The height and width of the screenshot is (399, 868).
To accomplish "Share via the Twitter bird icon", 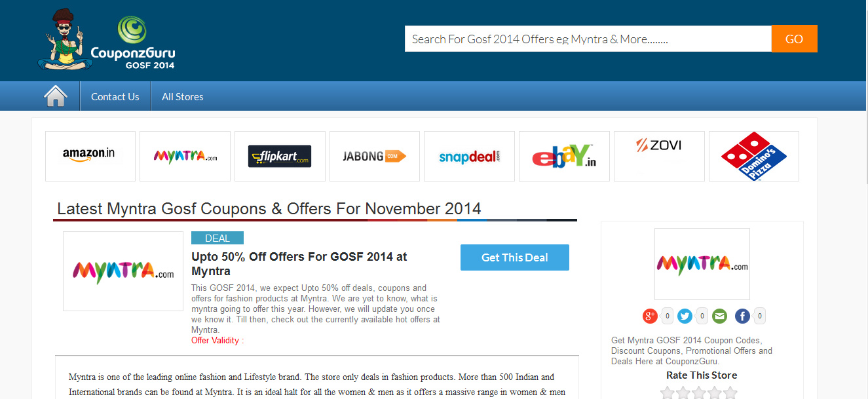I will coord(685,316).
